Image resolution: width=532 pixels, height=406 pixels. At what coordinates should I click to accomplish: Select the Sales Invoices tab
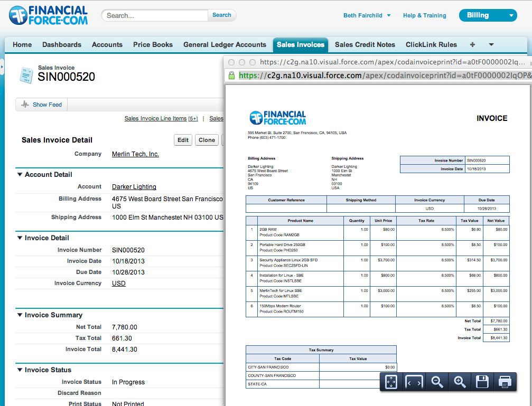tap(301, 45)
